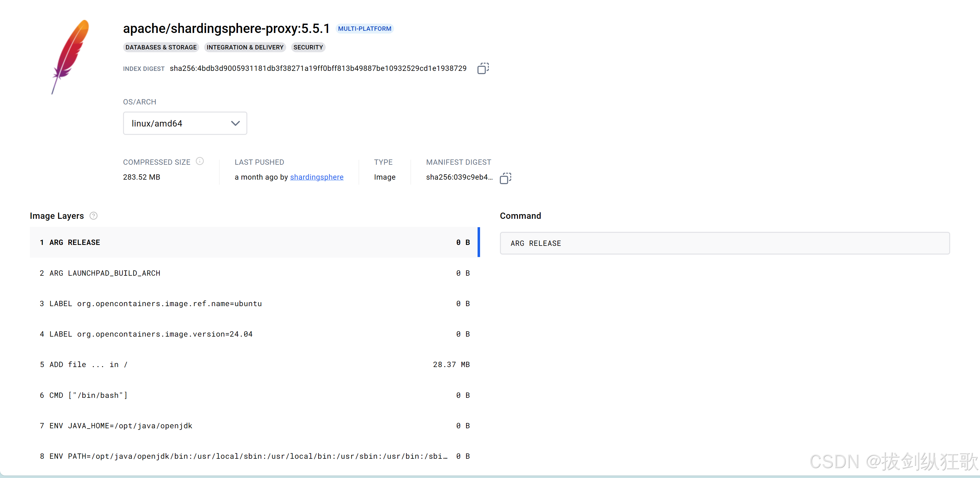Click the Apache feather logo
The image size is (980, 478).
pos(71,57)
